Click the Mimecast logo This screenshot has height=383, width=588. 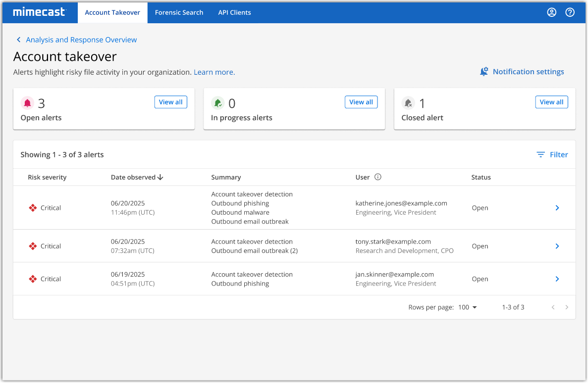click(x=39, y=12)
